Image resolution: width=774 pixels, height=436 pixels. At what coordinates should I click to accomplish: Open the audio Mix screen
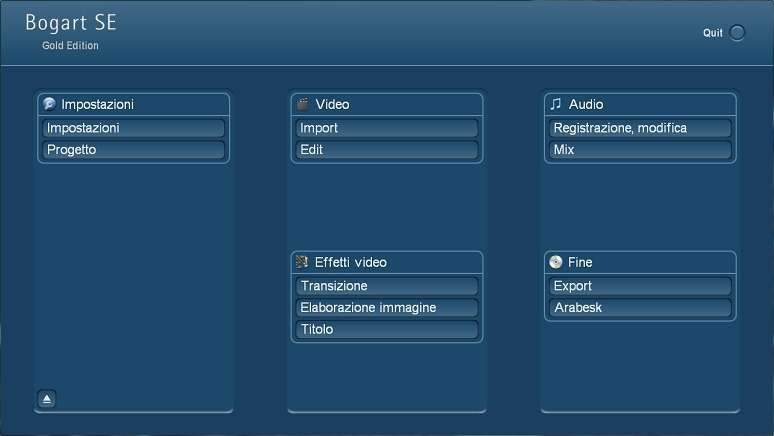coord(640,150)
